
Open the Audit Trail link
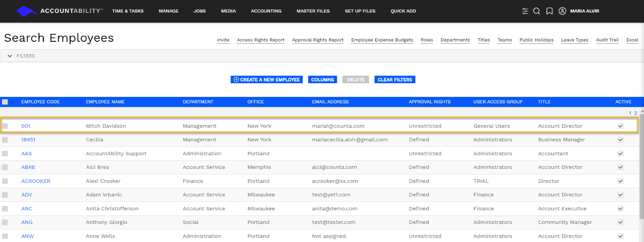pyautogui.click(x=607, y=40)
